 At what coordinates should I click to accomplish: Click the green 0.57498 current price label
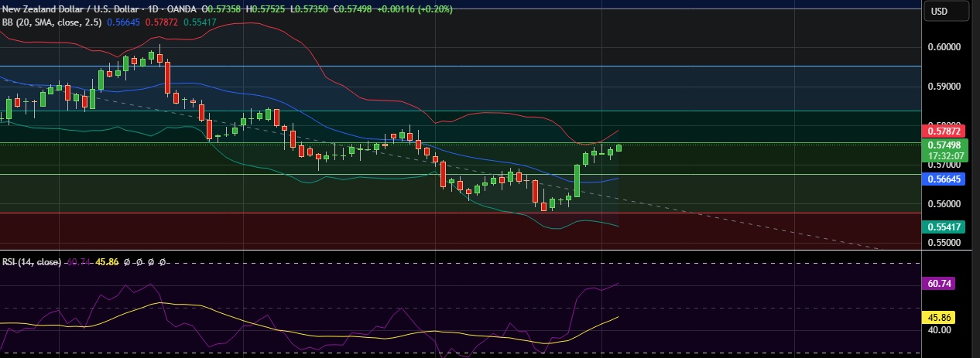(x=944, y=145)
